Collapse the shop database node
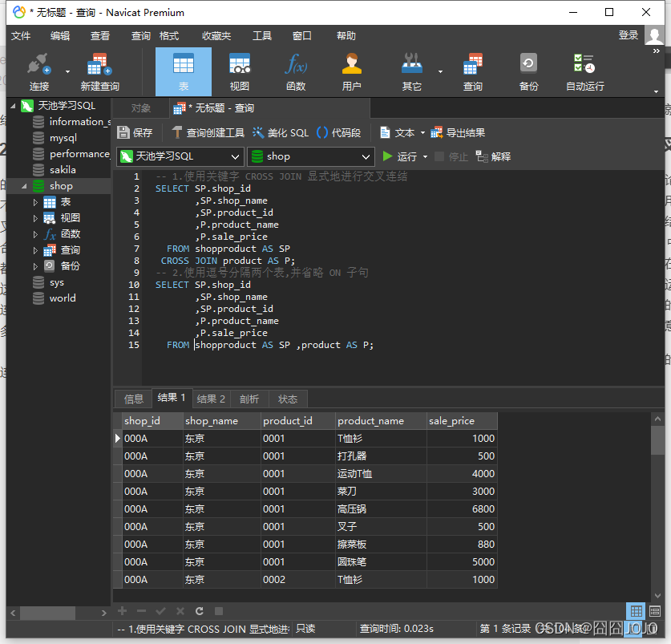 coord(24,186)
